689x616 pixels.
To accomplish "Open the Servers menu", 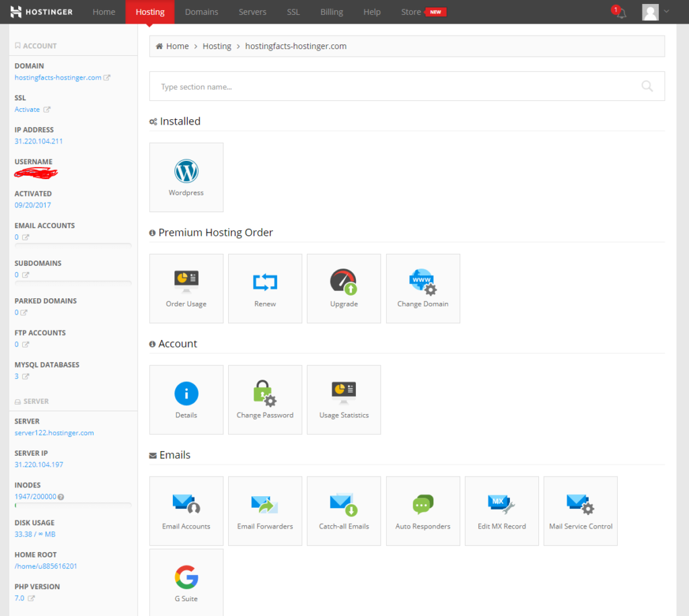I will point(252,12).
